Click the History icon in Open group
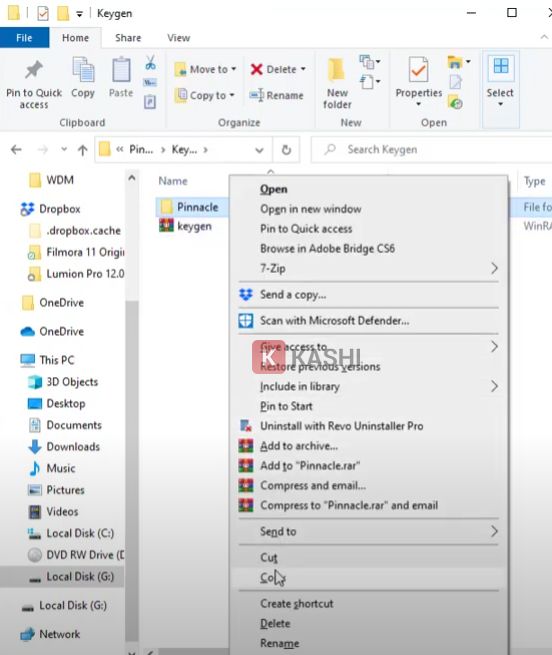 click(455, 102)
